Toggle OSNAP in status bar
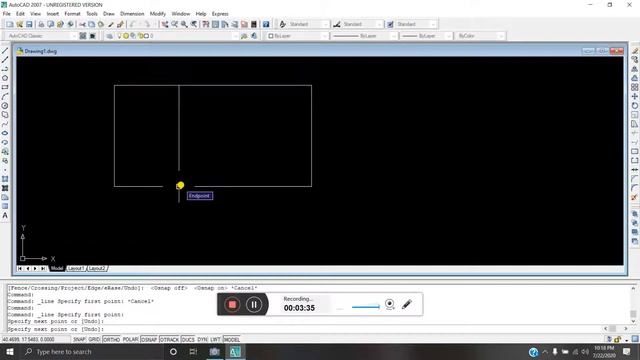The width and height of the screenshot is (640, 360). (149, 340)
